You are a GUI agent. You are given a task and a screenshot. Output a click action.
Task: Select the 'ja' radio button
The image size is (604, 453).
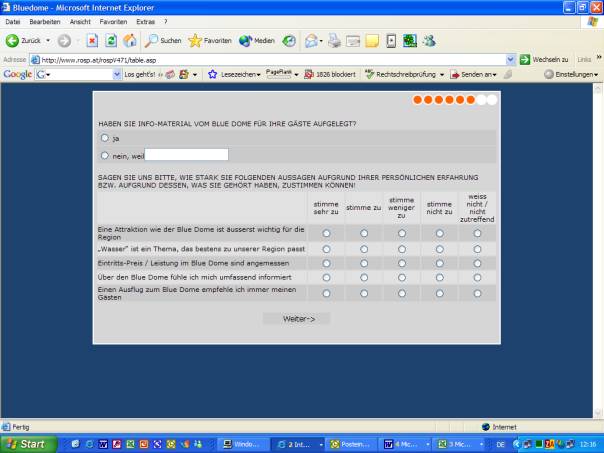click(x=104, y=138)
